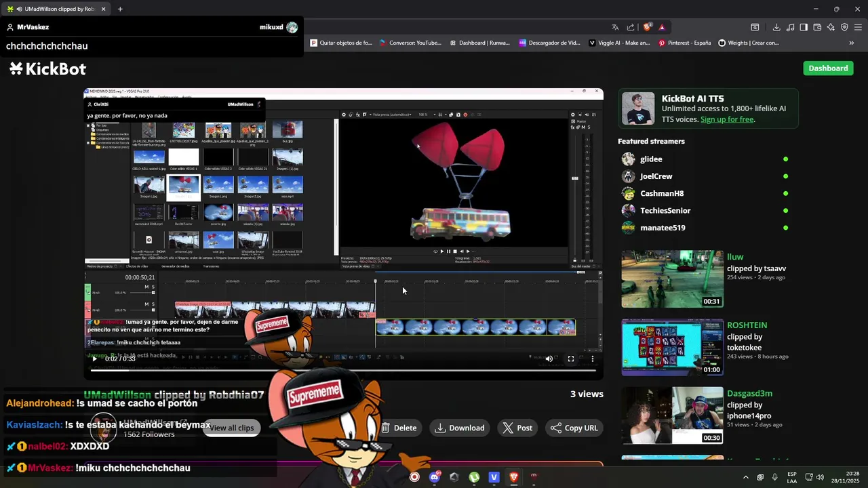Viewport: 868px width, 488px height.
Task: Open the blue V app taskbar icon
Action: point(494,477)
